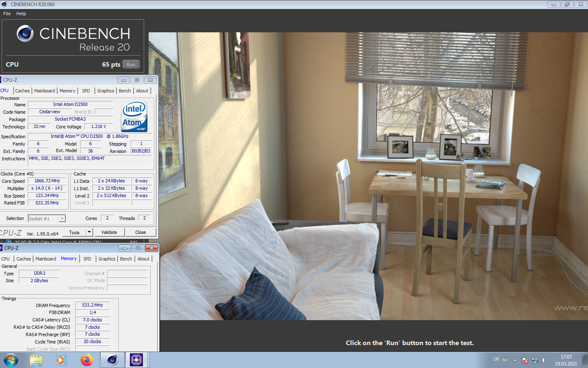Open the network status tray icon
This screenshot has height=368, width=588.
point(535,360)
